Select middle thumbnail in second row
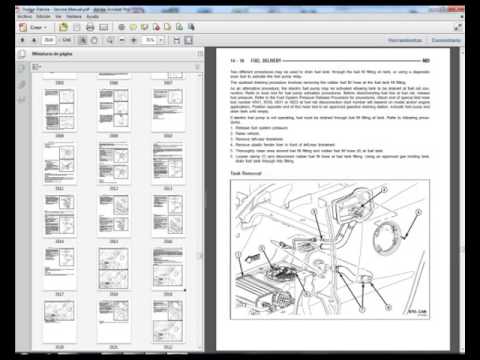 tap(114, 109)
